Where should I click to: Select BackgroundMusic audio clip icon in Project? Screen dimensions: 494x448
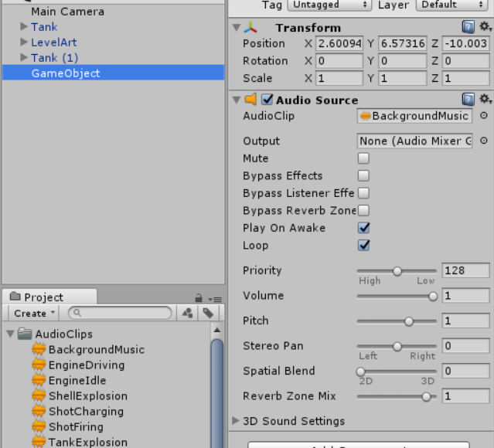pyautogui.click(x=39, y=349)
